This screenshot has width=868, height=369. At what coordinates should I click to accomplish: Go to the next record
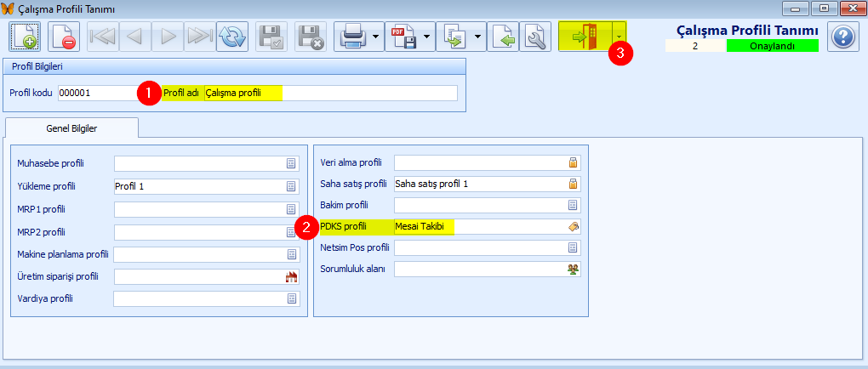pos(167,37)
